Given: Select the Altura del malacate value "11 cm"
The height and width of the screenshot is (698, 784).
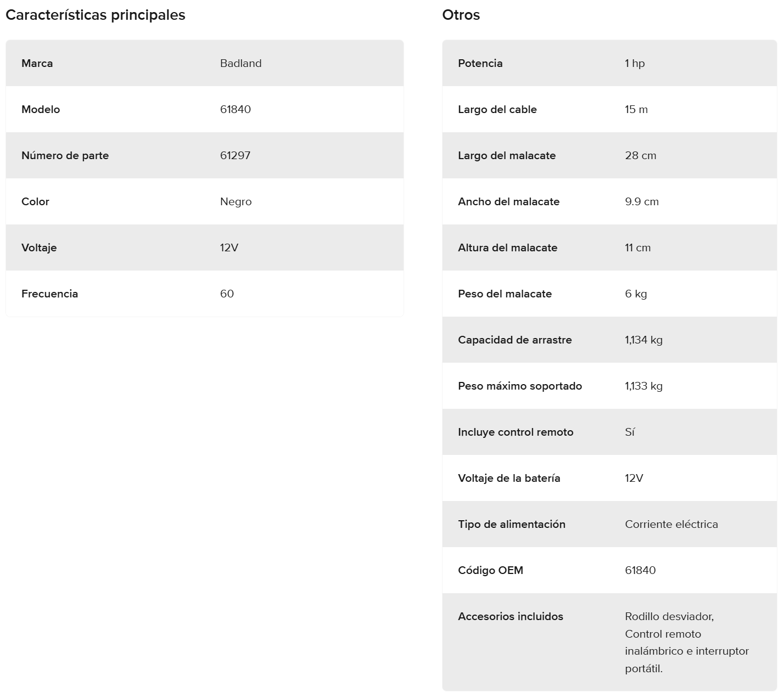Looking at the screenshot, I should [637, 247].
